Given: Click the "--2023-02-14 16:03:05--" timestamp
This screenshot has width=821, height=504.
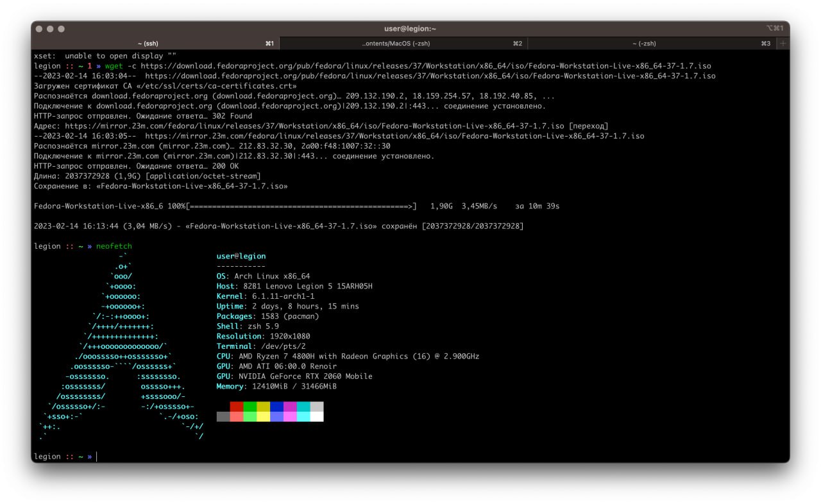Looking at the screenshot, I should click(x=85, y=136).
